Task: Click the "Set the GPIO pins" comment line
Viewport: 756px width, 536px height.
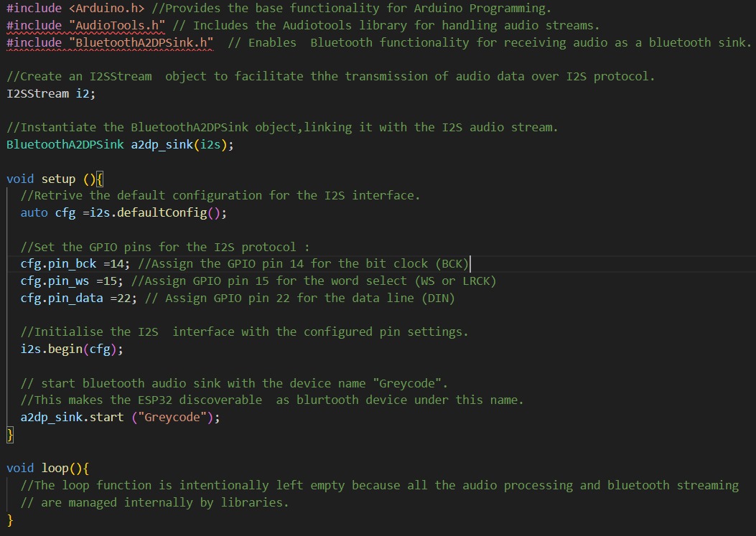Action: (x=165, y=247)
